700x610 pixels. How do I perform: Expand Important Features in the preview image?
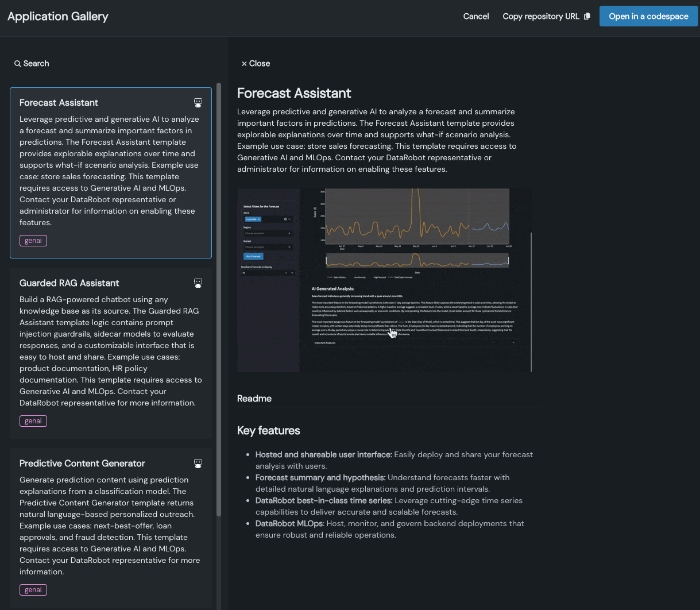pos(413,343)
